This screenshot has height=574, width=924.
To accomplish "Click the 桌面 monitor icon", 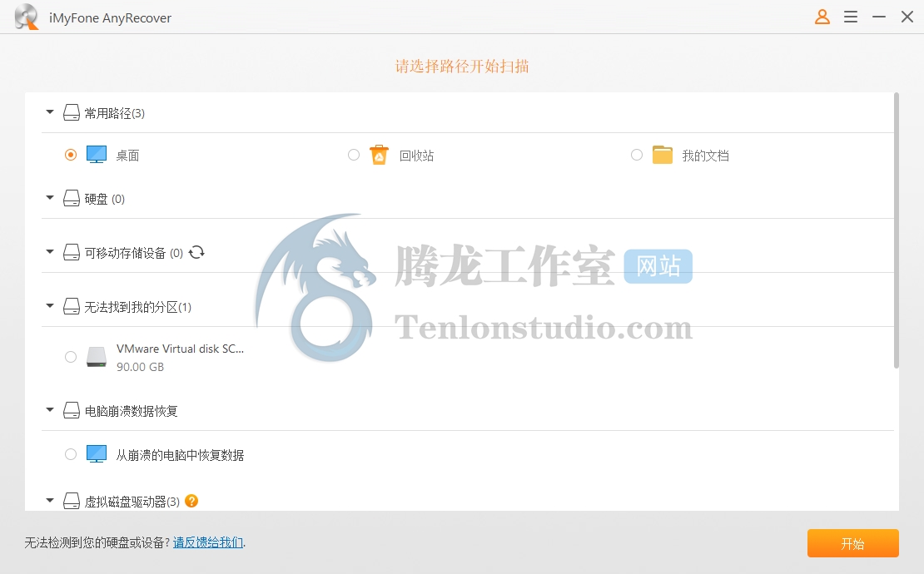I will 97,155.
